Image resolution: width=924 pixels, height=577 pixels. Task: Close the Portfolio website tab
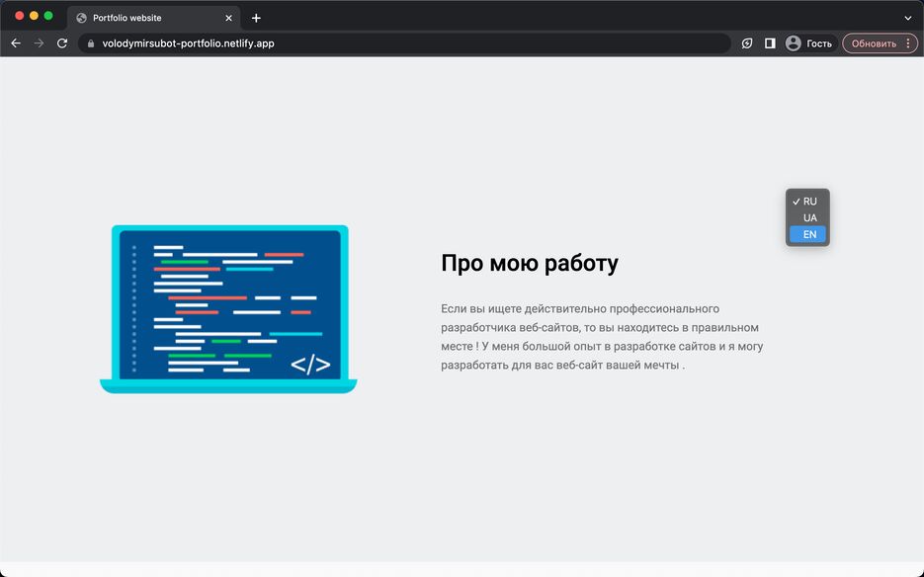pos(228,17)
